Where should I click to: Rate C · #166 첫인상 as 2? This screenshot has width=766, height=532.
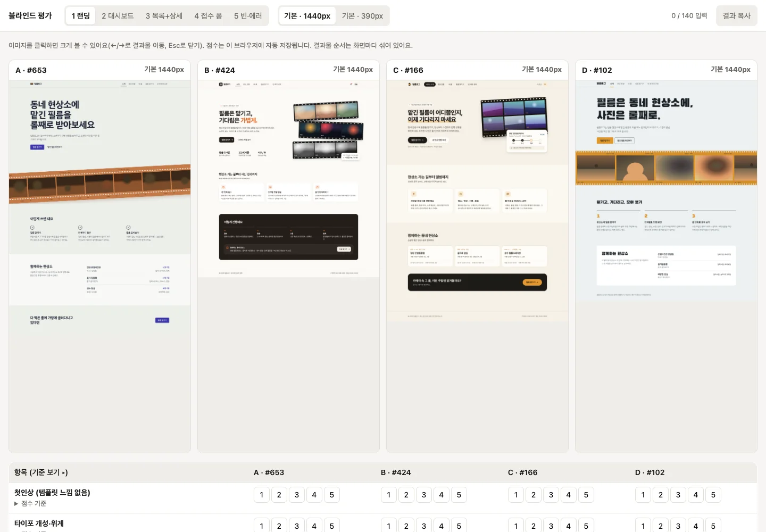(x=534, y=495)
